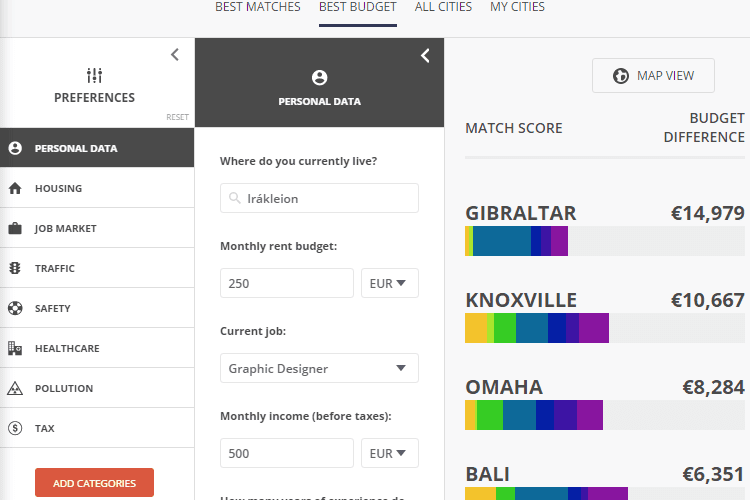The image size is (750, 500).
Task: Open the Best Matches tab
Action: 258,7
